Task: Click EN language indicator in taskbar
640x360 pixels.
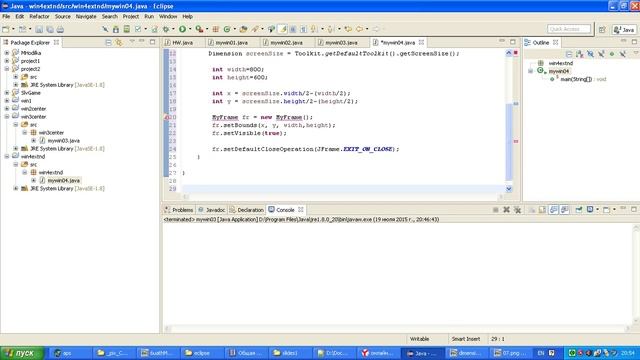Action: pyautogui.click(x=541, y=353)
